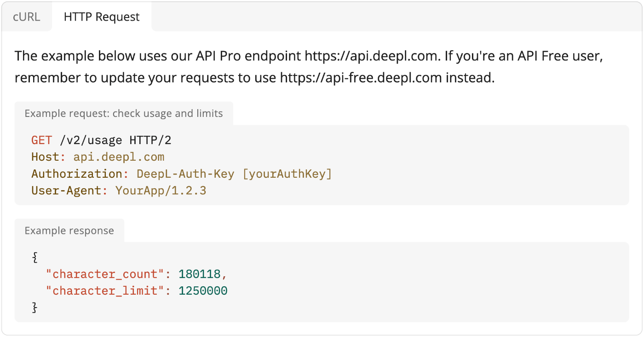Click the 'Example request: check usage and limits' label

tap(124, 114)
